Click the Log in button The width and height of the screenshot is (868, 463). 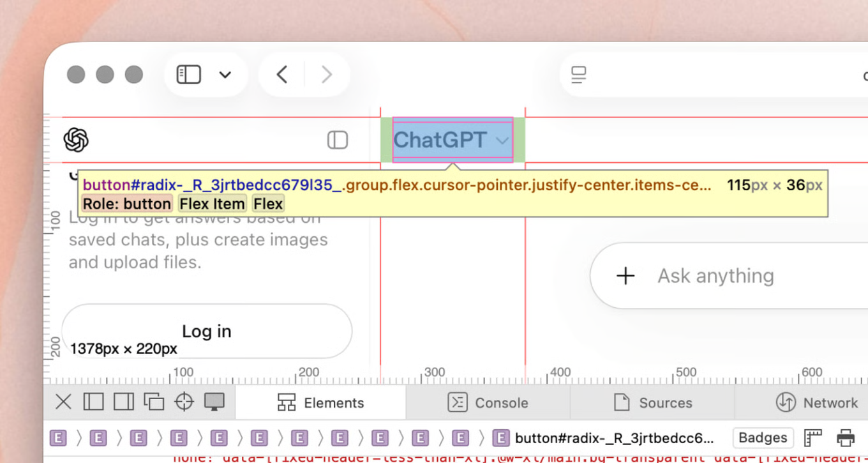pyautogui.click(x=207, y=331)
